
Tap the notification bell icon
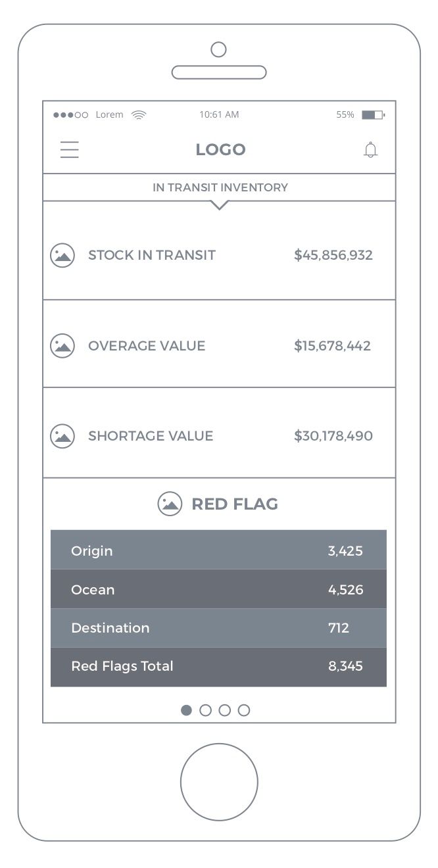(371, 150)
